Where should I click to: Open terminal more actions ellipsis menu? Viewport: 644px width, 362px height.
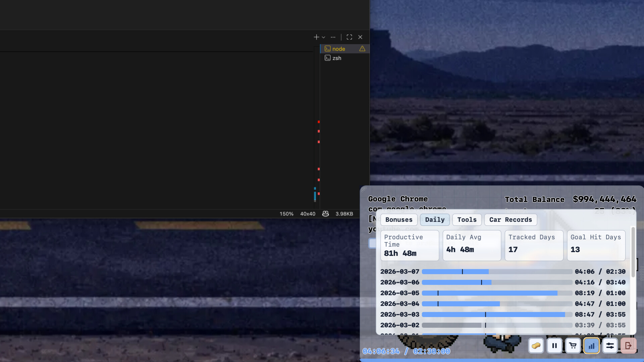pos(333,37)
